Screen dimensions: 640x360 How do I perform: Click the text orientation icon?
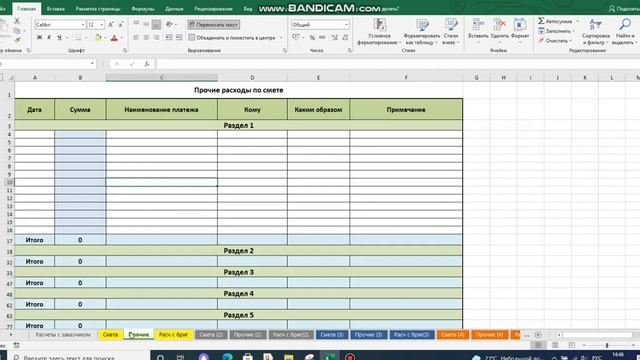pos(169,24)
